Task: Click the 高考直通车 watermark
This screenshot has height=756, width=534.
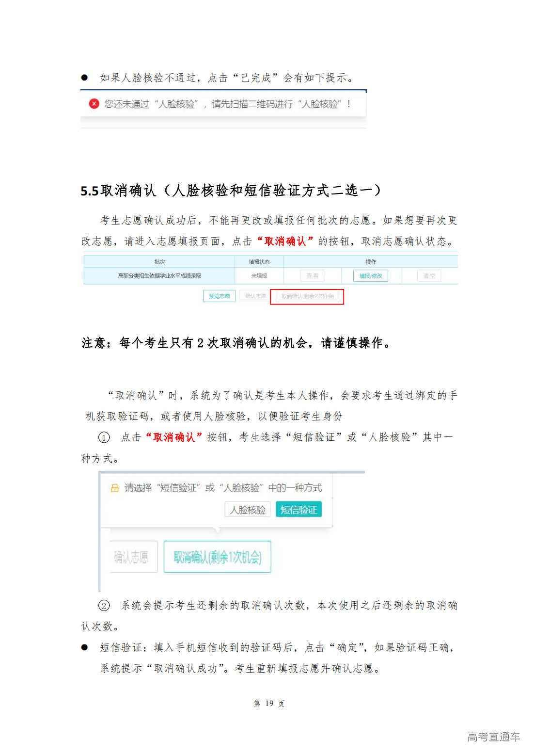Action: (493, 737)
